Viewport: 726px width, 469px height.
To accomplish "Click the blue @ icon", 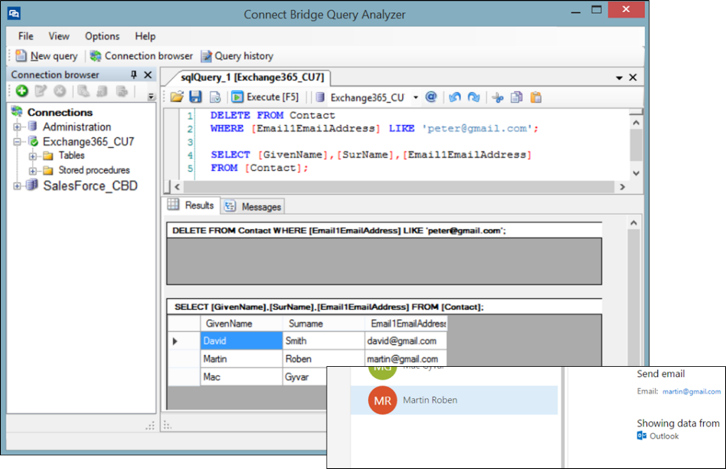I will [431, 97].
